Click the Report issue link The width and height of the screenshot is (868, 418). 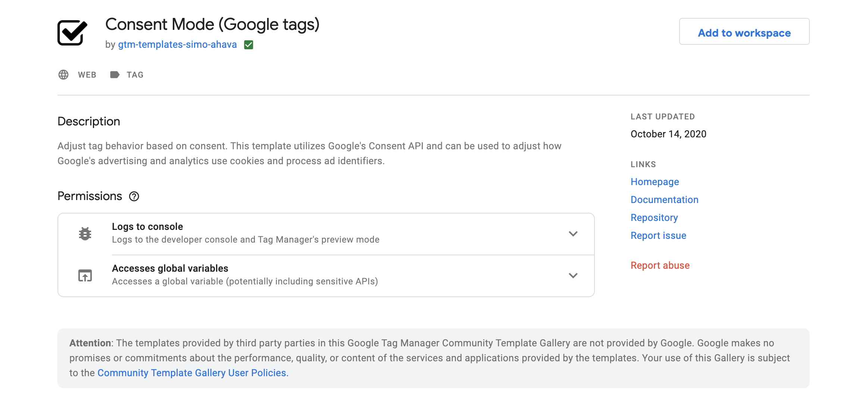click(659, 235)
